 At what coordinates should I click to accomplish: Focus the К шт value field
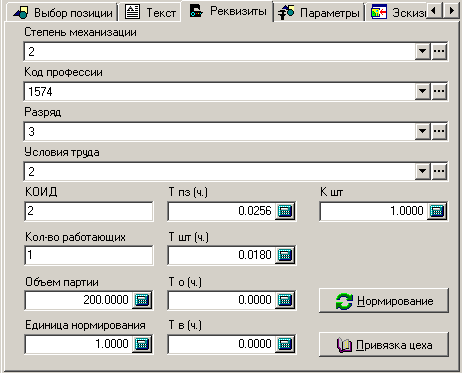tap(374, 211)
